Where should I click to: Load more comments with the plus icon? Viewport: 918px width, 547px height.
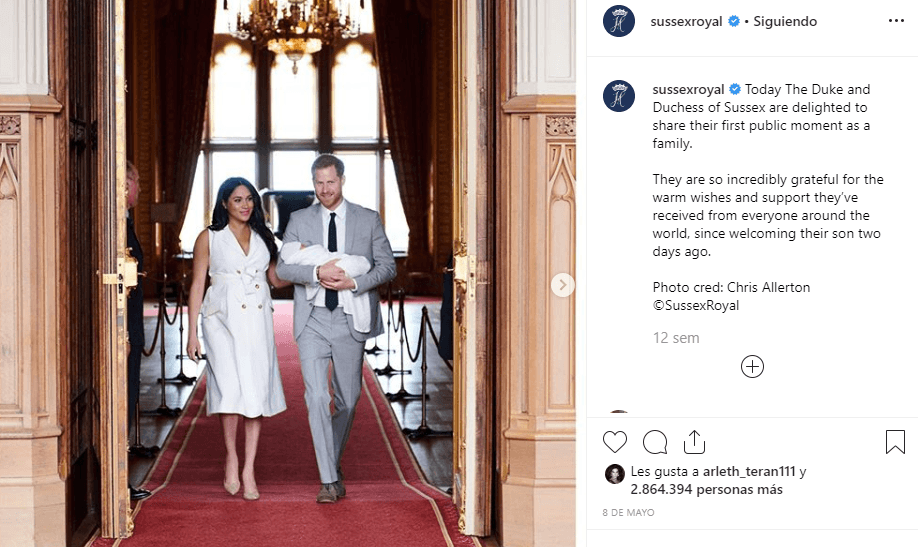[x=752, y=367]
